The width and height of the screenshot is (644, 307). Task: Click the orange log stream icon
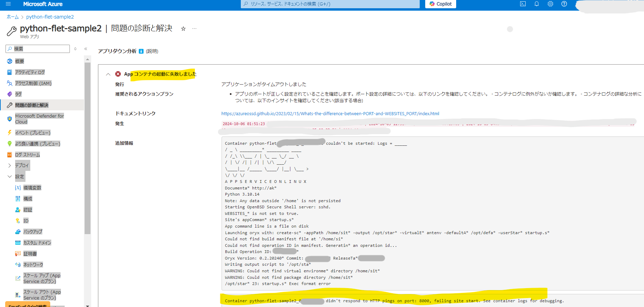point(10,155)
